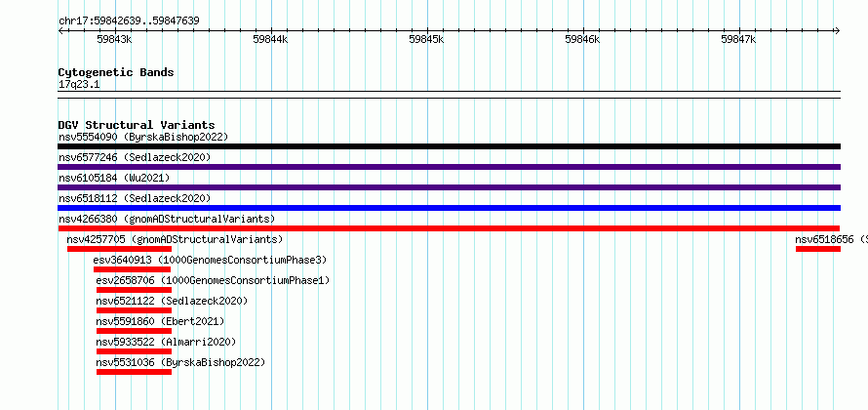
Task: Click the Cytogenetic Bands track title
Action: [x=116, y=72]
